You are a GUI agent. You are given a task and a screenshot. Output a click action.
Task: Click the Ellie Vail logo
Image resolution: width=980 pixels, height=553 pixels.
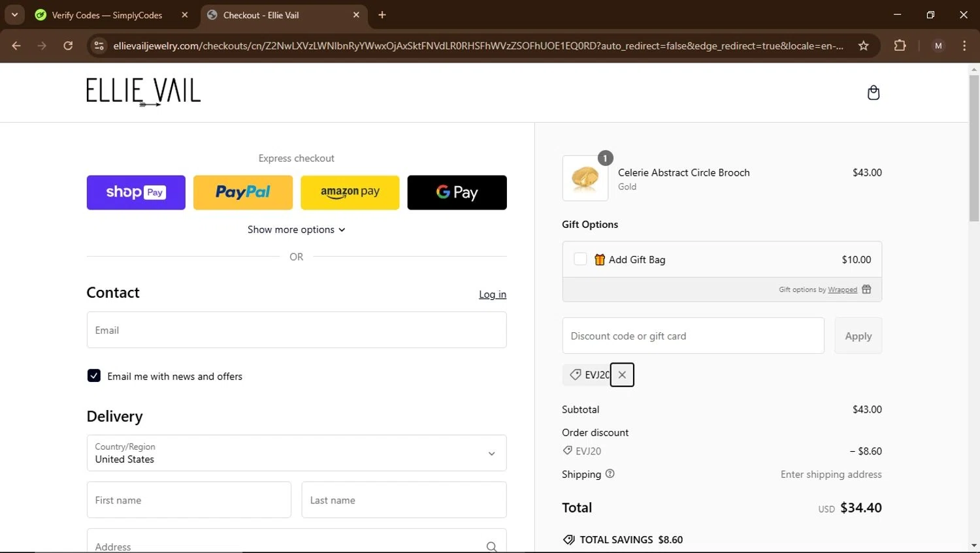click(x=143, y=92)
